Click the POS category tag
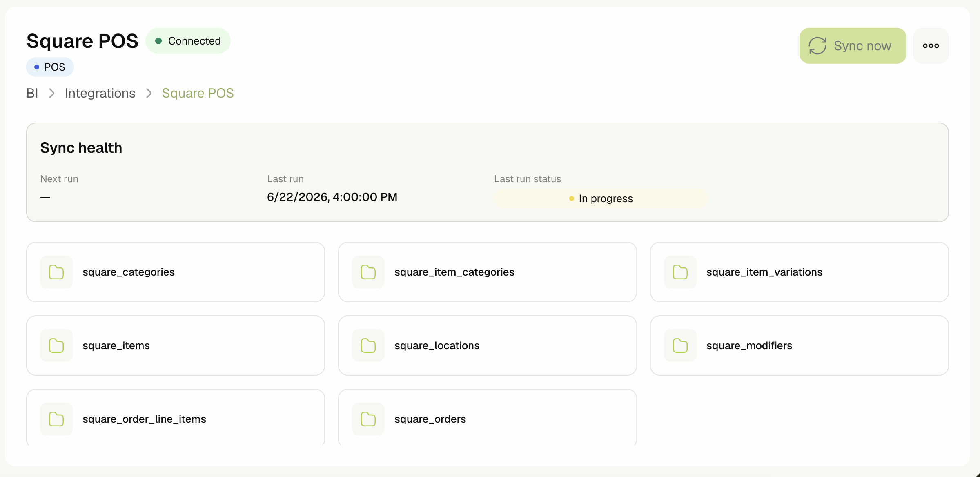Screen dimensions: 980x477 point(50,67)
